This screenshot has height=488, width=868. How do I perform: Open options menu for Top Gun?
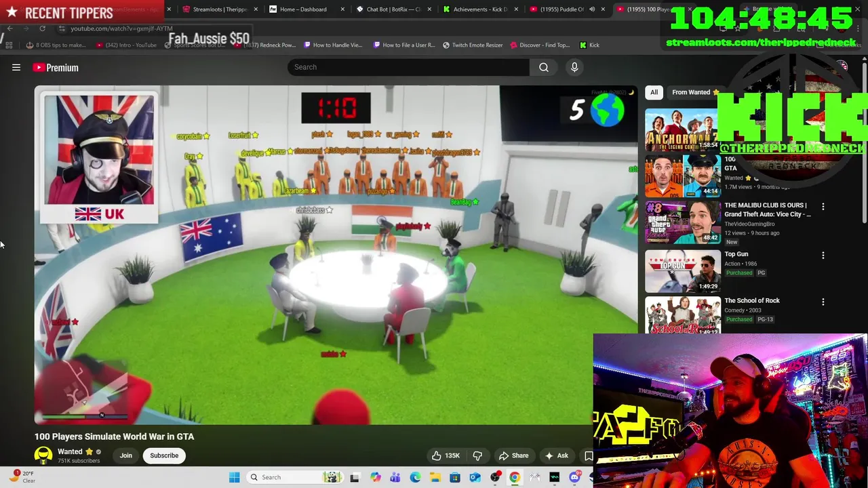823,256
